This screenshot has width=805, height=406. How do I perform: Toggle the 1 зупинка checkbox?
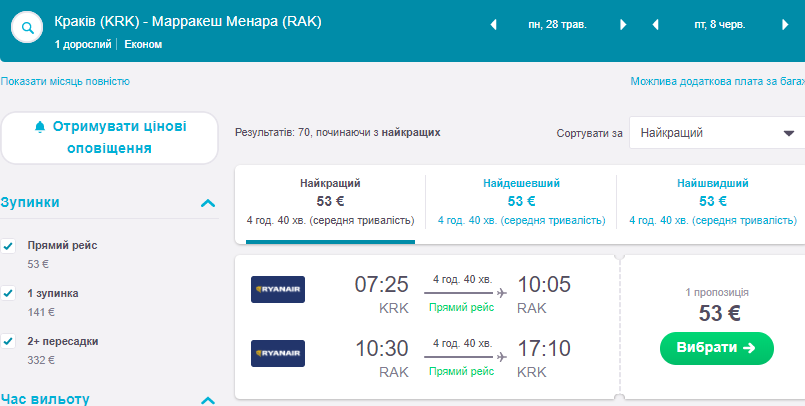(x=9, y=293)
